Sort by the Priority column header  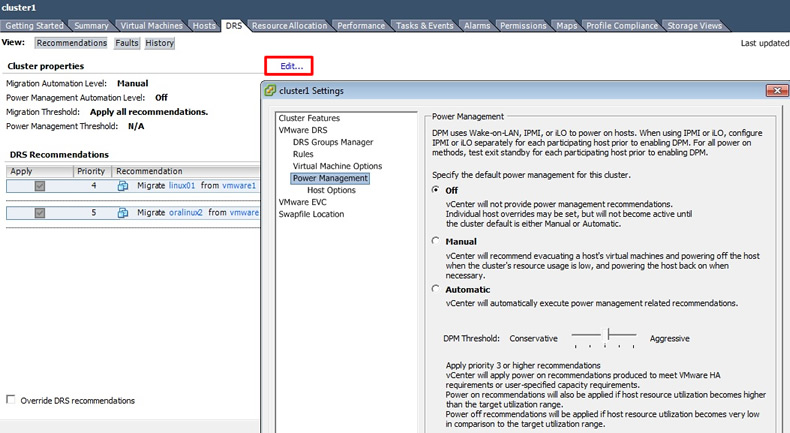[91, 171]
